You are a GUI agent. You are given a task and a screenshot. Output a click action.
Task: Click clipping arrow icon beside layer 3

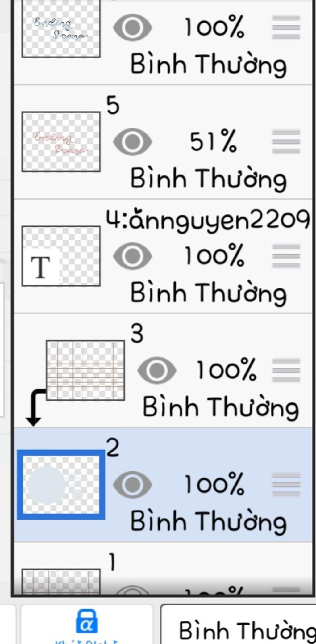pyautogui.click(x=35, y=408)
